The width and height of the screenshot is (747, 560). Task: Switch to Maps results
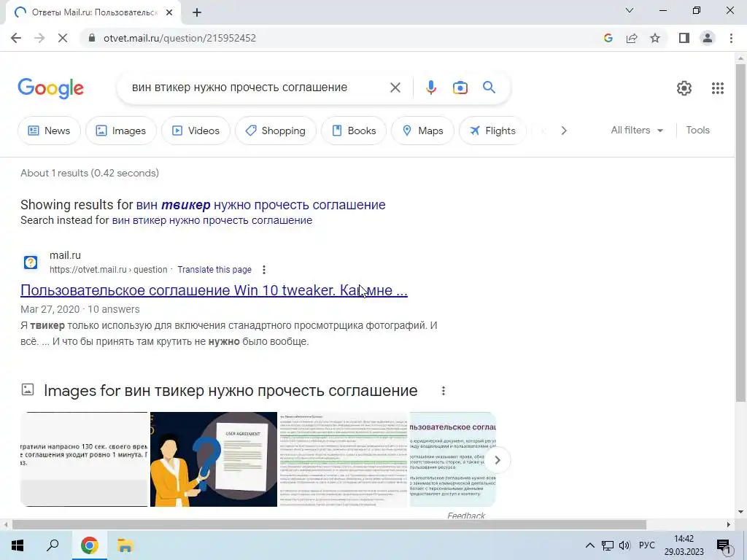tap(422, 131)
